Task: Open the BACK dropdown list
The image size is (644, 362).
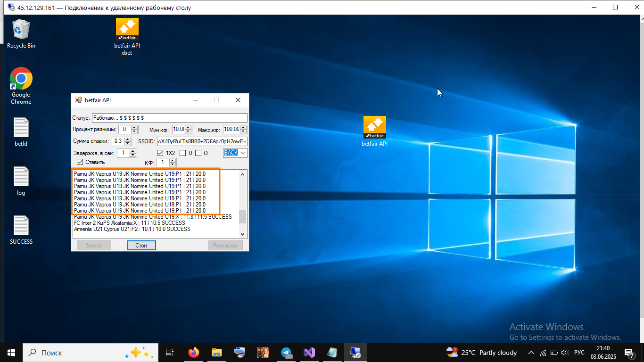Action: tap(243, 153)
